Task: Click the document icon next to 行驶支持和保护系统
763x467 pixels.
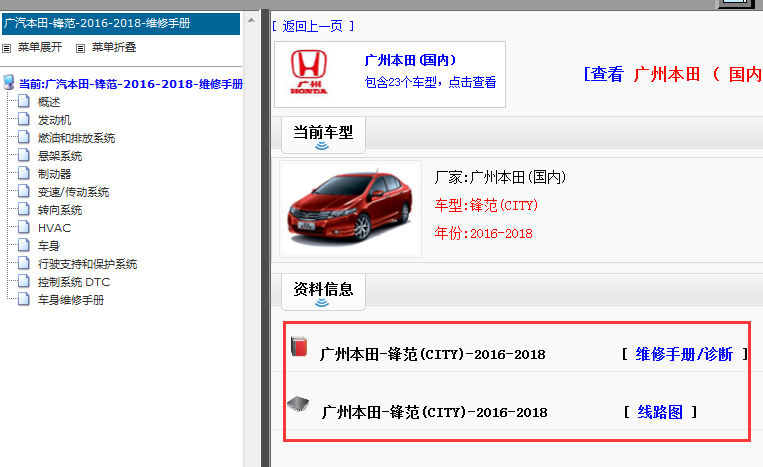Action: coord(24,263)
